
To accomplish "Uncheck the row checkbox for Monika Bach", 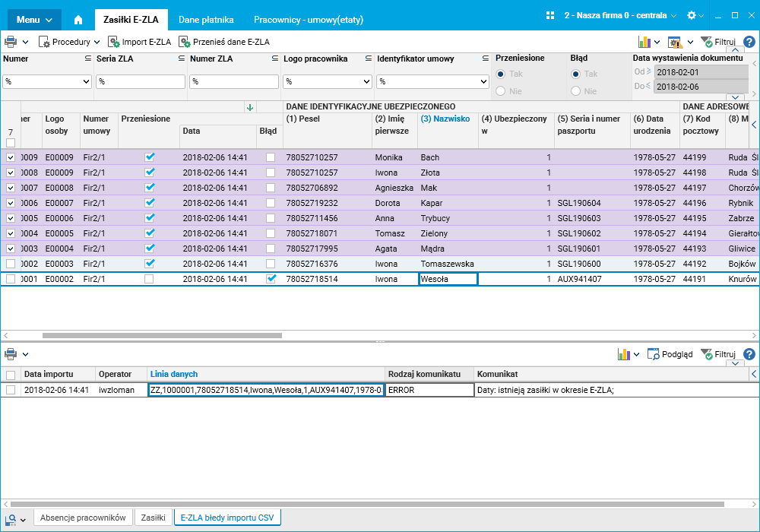I will [11, 157].
